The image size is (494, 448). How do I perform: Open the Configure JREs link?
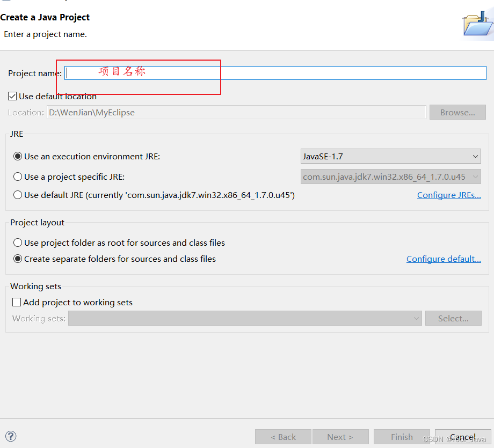coord(449,195)
